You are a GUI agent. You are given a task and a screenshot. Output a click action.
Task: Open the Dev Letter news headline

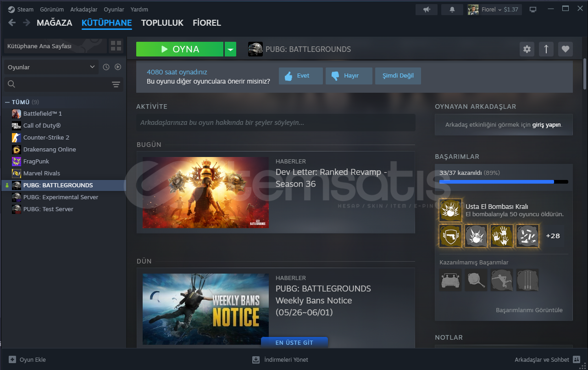[x=331, y=178]
